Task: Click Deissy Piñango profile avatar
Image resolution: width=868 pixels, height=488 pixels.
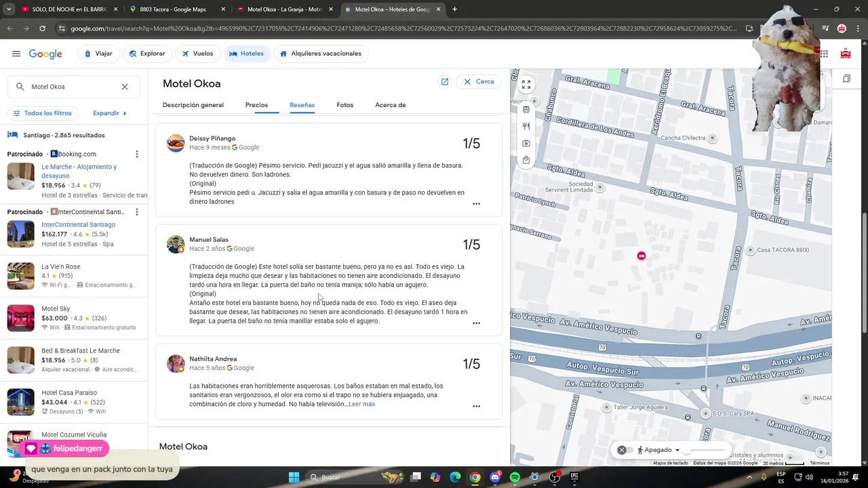Action: click(176, 143)
